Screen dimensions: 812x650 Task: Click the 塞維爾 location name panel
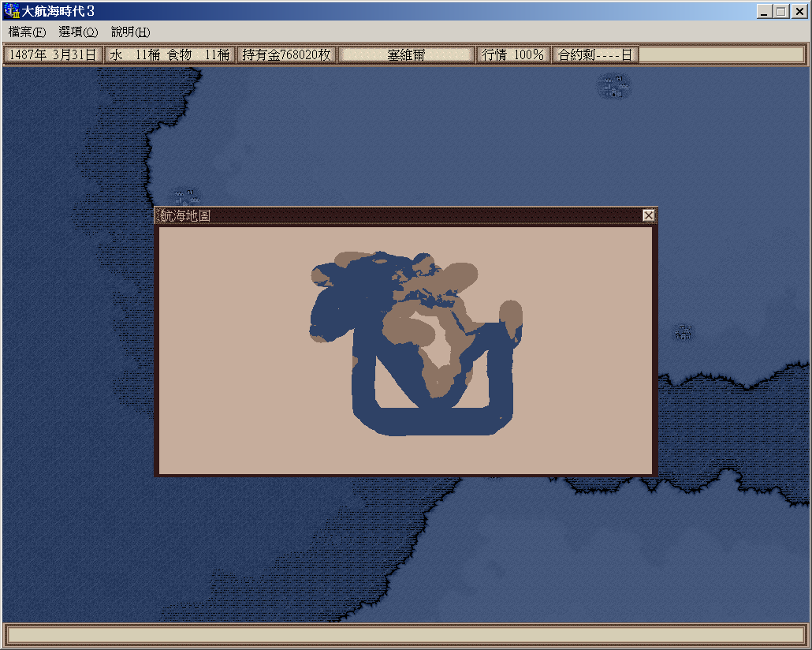coord(406,54)
